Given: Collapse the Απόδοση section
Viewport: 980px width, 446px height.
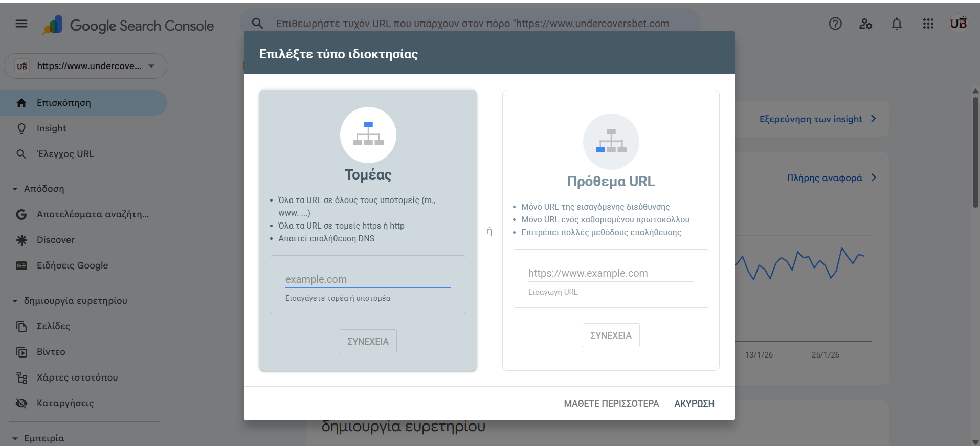Looking at the screenshot, I should [x=15, y=189].
